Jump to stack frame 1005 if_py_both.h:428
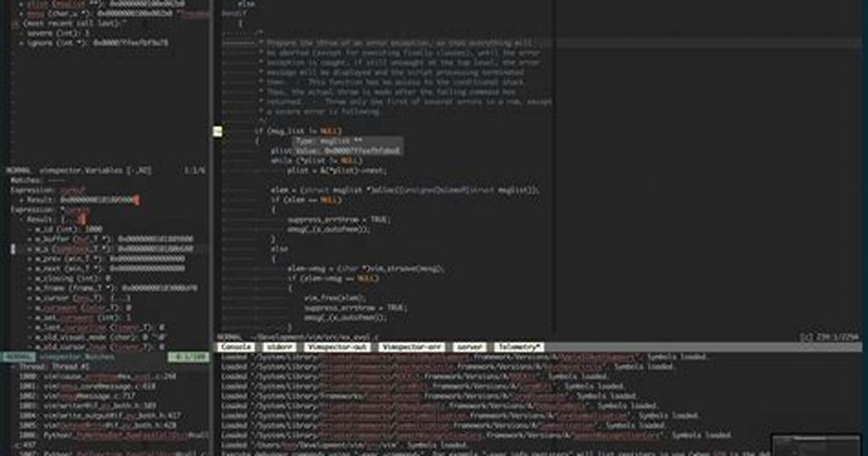 tap(97, 426)
